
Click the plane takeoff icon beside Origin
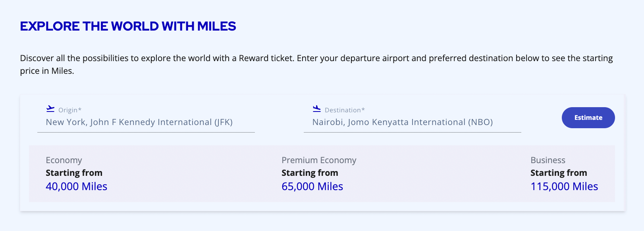click(50, 109)
